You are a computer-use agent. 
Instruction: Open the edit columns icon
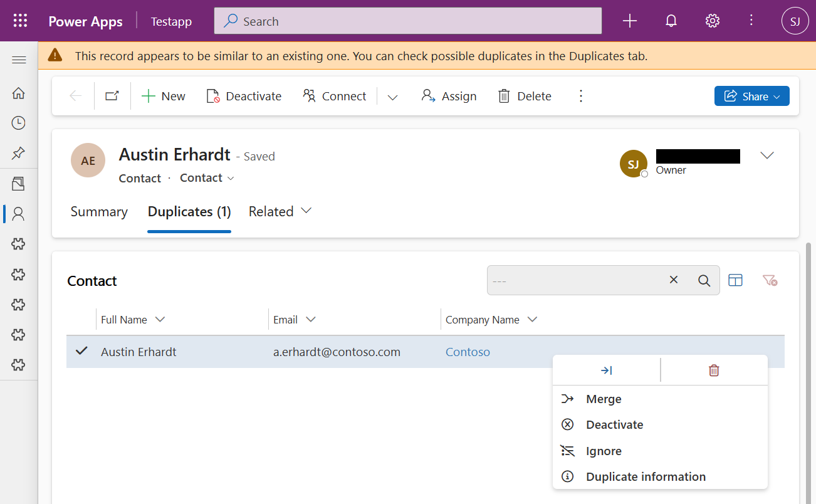[735, 280]
